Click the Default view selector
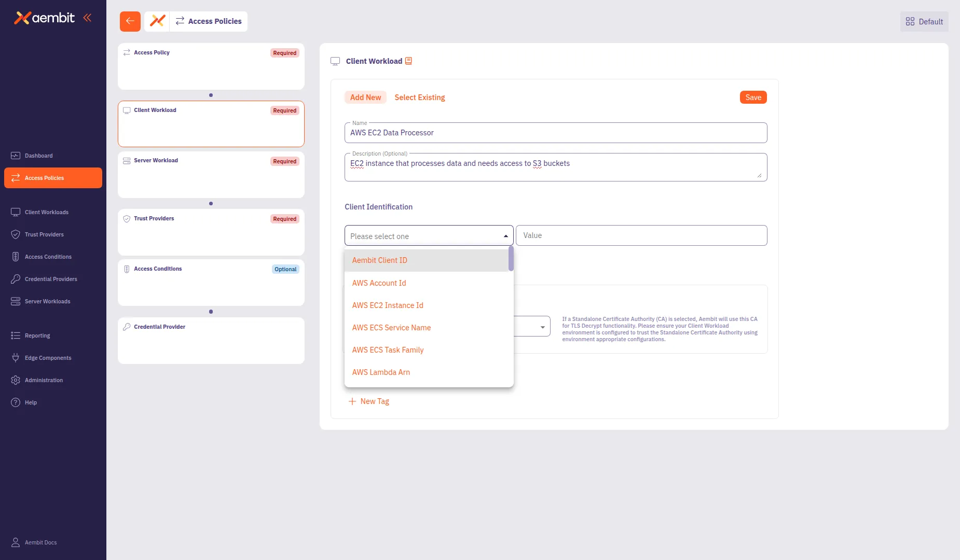960x560 pixels. (x=924, y=21)
